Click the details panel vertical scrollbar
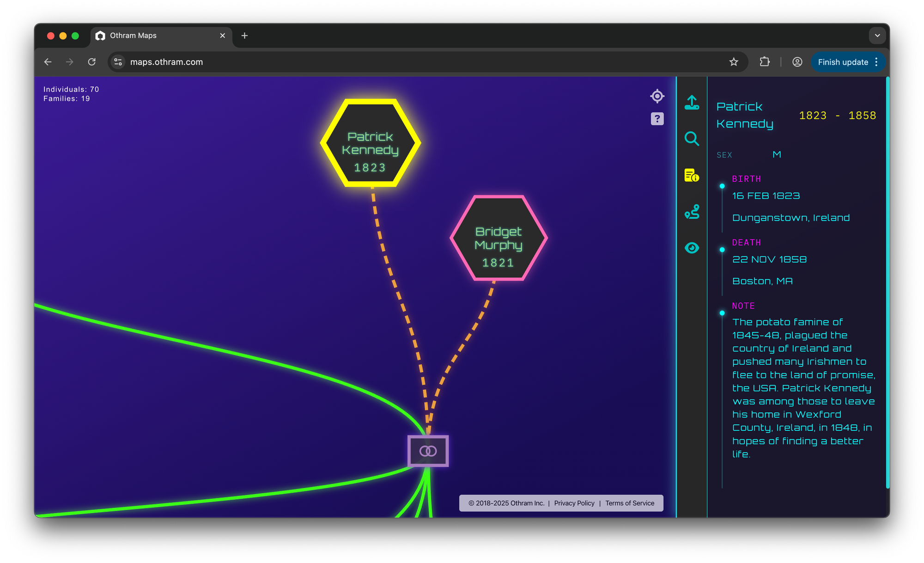Image resolution: width=924 pixels, height=563 pixels. pos(888,282)
